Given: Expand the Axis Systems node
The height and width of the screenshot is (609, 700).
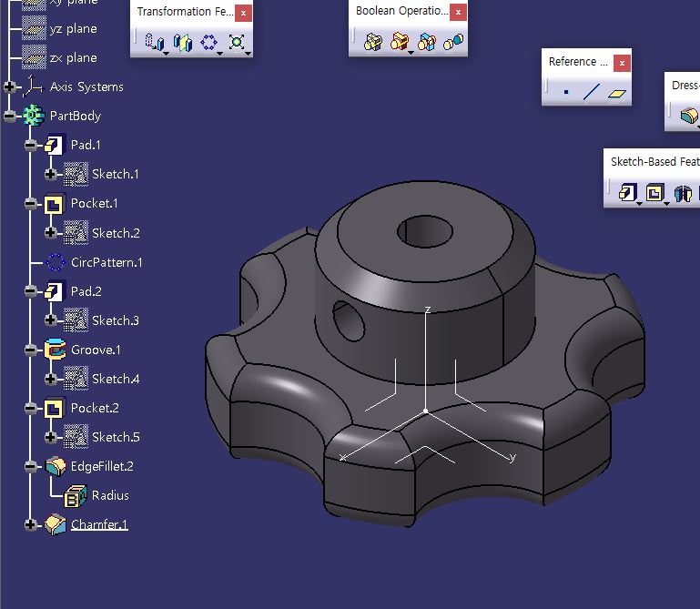Looking at the screenshot, I should tap(9, 86).
